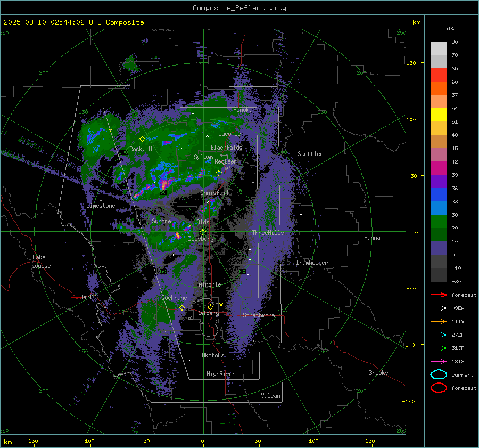Select the radar-center diamond at Didsbury
Image resolution: width=479 pixels, height=448 pixels.
(203, 232)
